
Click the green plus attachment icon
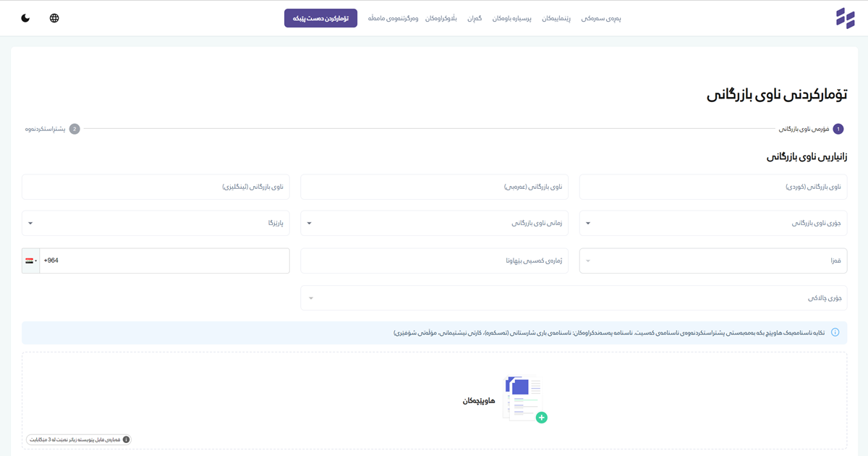pyautogui.click(x=541, y=418)
